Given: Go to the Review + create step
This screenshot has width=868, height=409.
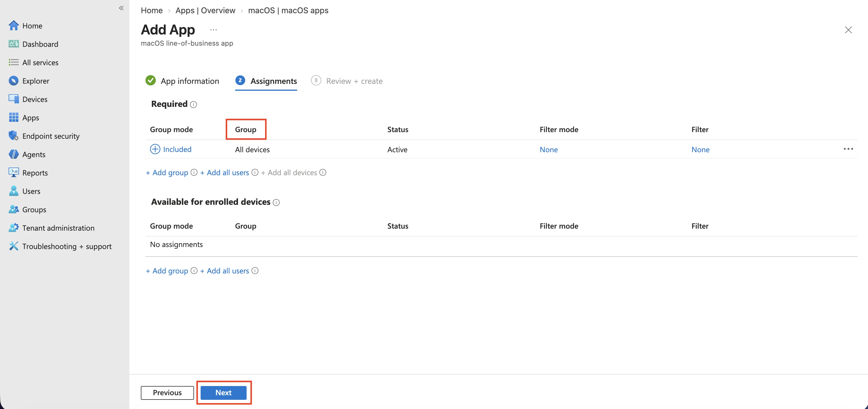Looking at the screenshot, I should tap(347, 81).
